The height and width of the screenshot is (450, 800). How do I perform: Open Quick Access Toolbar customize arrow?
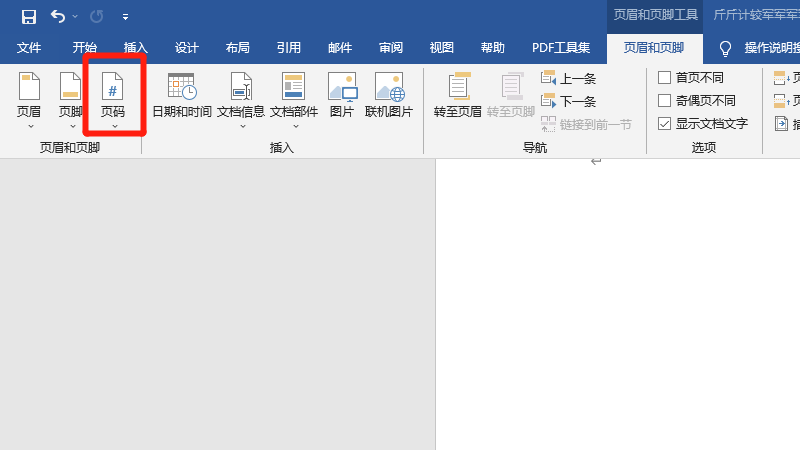(x=125, y=17)
